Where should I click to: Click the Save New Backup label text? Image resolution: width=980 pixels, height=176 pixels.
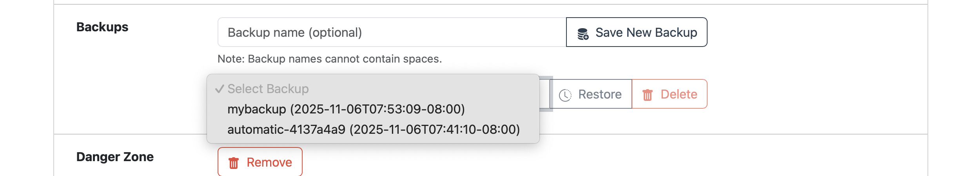[646, 32]
